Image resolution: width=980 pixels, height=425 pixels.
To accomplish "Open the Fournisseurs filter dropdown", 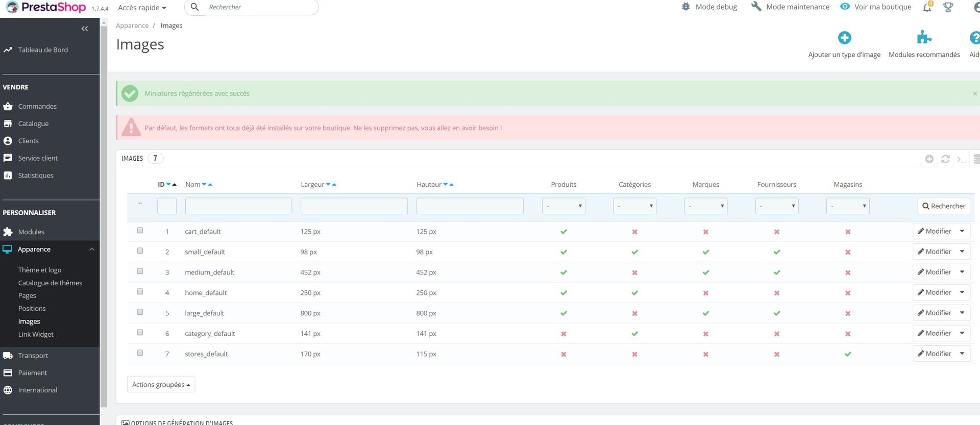I will click(776, 206).
